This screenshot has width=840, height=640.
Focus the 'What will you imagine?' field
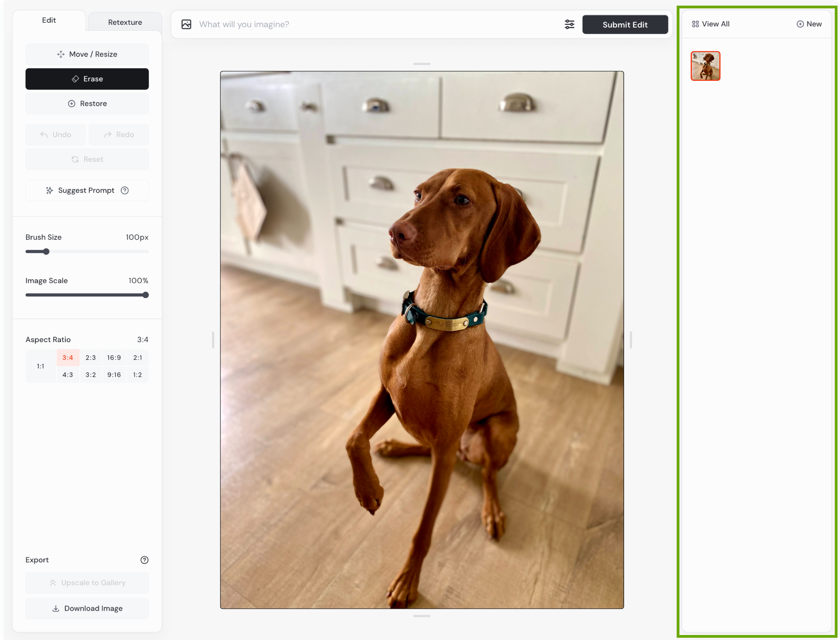375,24
